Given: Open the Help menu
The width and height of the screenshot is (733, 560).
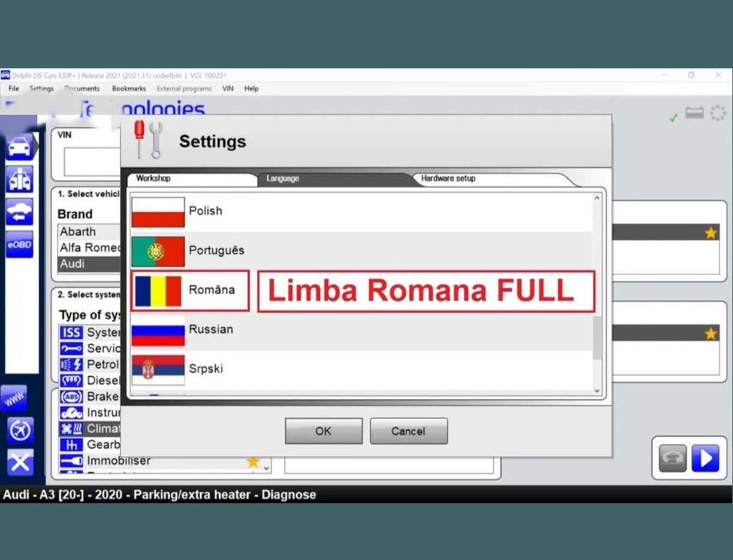Looking at the screenshot, I should [251, 88].
